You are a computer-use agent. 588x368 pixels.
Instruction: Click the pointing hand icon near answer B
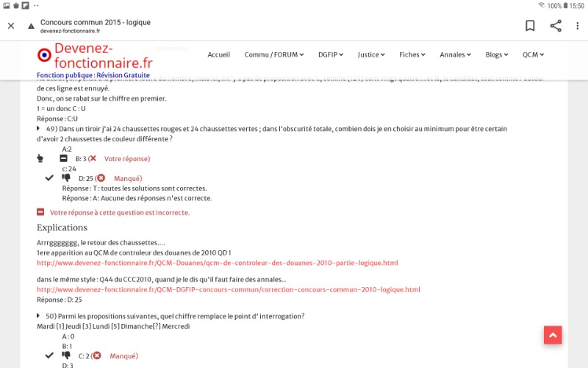pos(40,158)
